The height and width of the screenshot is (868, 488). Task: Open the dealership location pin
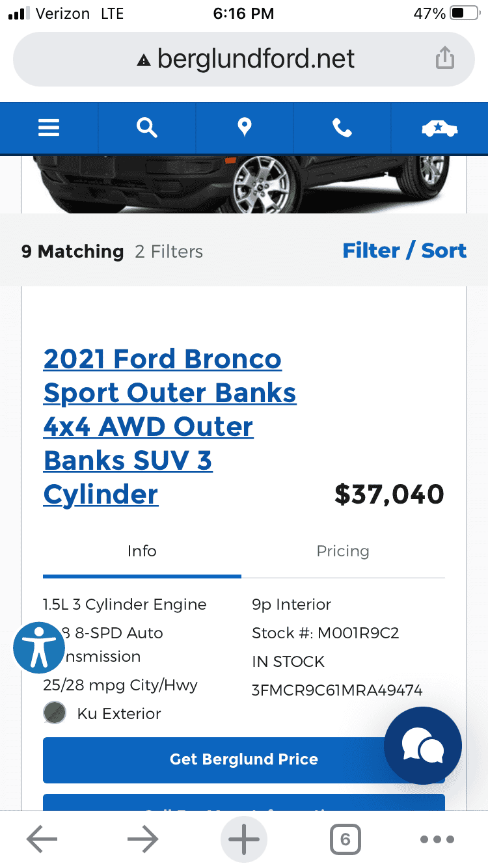245,128
